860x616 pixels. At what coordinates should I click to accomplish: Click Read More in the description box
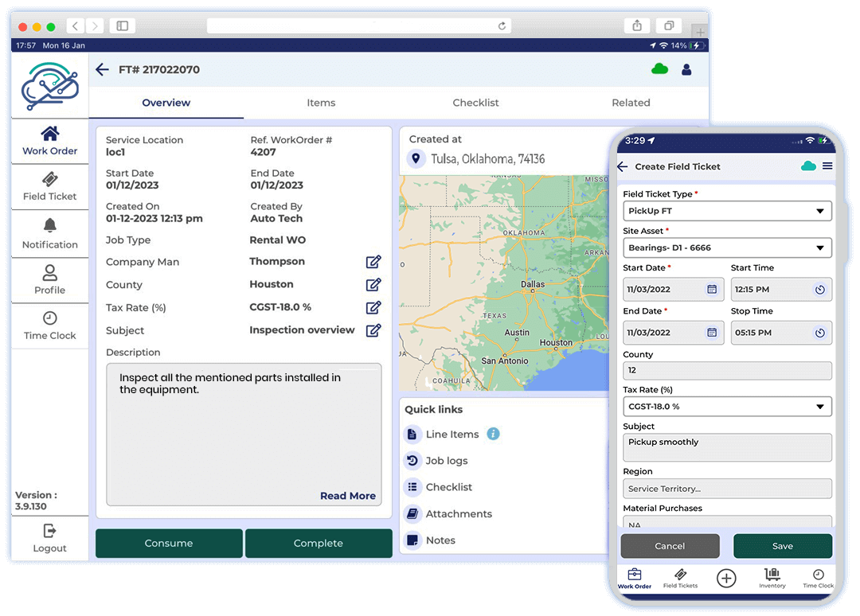pos(348,496)
